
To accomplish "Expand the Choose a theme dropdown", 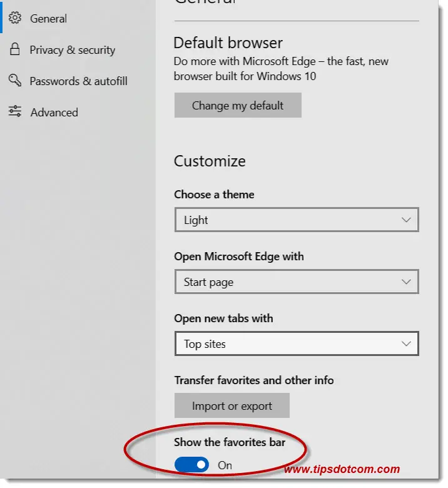I will point(297,220).
